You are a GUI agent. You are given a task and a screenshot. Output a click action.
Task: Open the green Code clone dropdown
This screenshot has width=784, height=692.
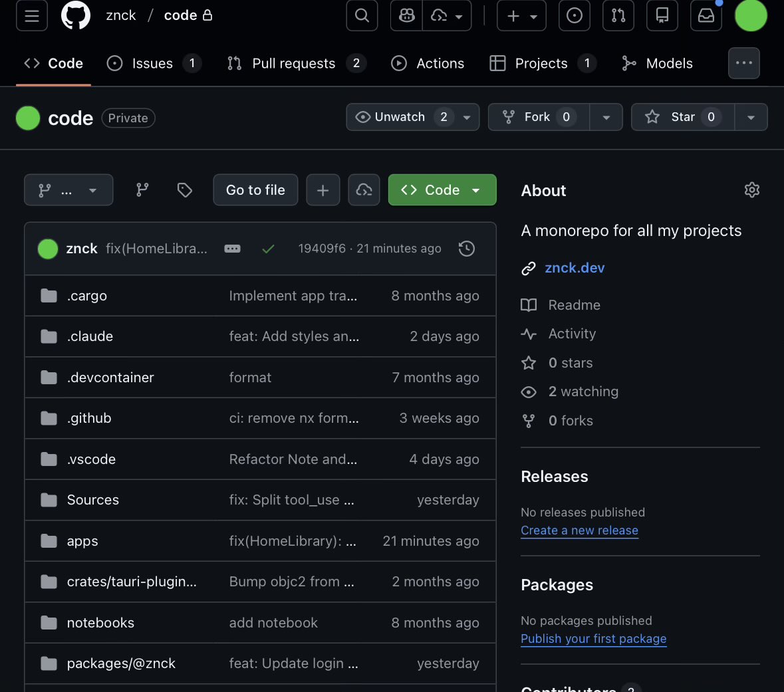coord(442,190)
